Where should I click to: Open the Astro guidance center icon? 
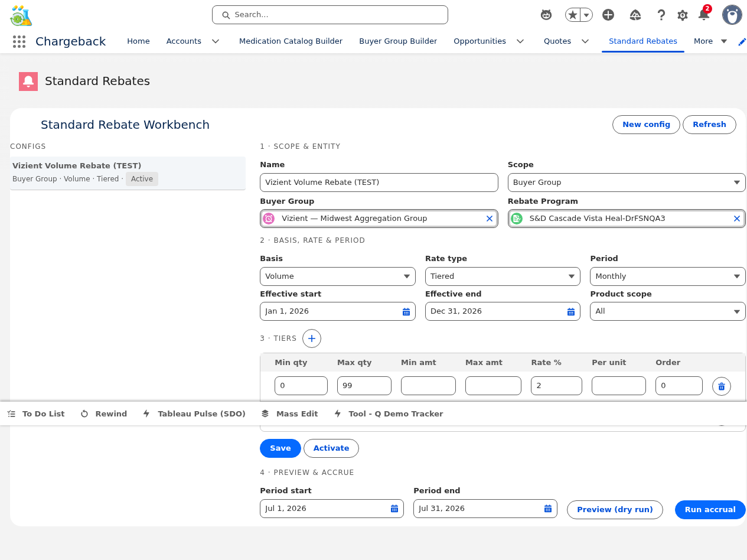(x=546, y=15)
